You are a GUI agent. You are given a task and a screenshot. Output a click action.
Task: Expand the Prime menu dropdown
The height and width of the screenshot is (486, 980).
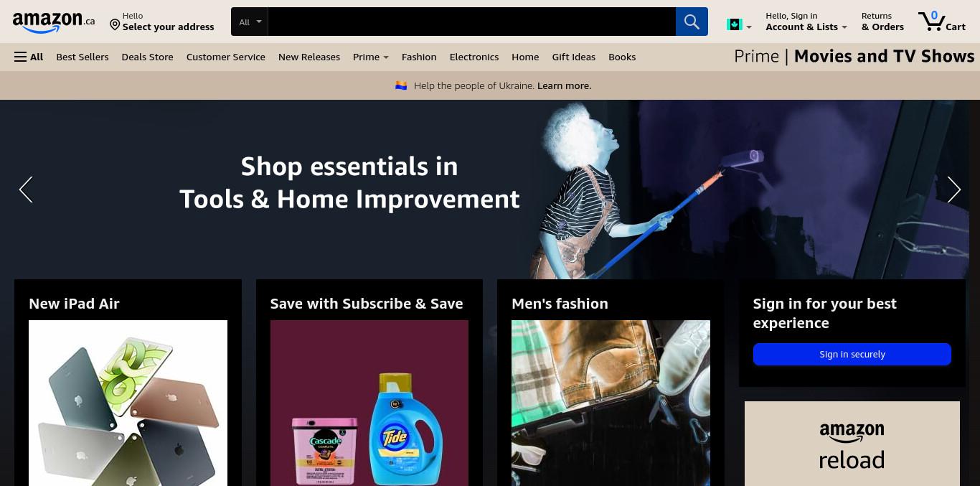370,57
